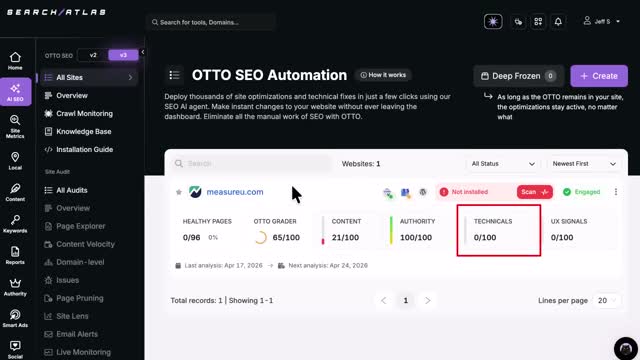Screen dimensions: 640x360
Task: Open the Local section icon
Action: [15, 161]
